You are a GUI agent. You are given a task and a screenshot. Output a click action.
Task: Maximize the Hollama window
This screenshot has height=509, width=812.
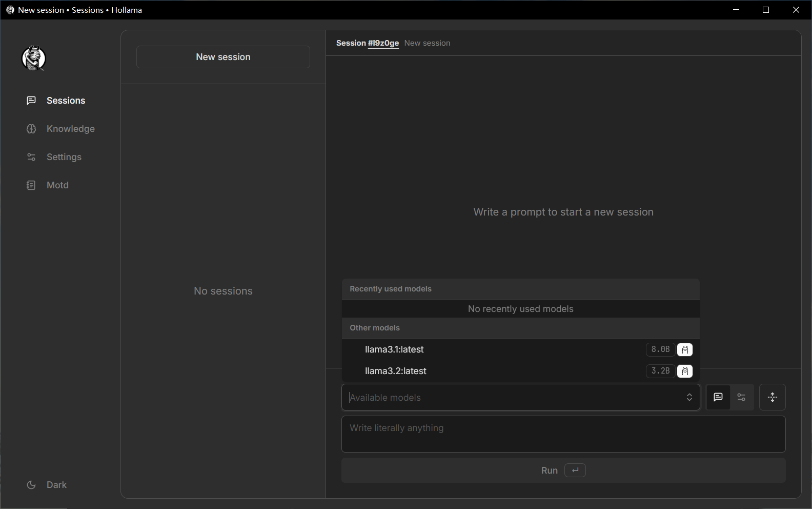[766, 10]
